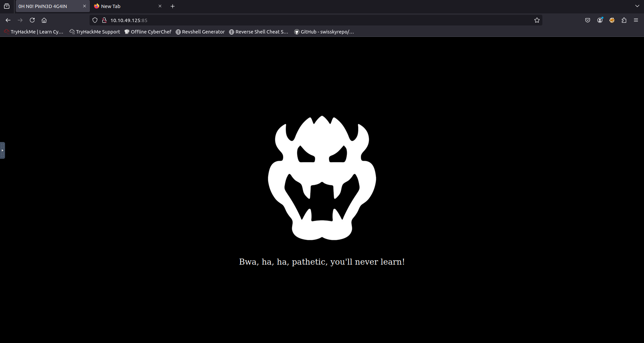Expand the sidebar handle on left edge
This screenshot has height=343, width=644.
pyautogui.click(x=2, y=150)
